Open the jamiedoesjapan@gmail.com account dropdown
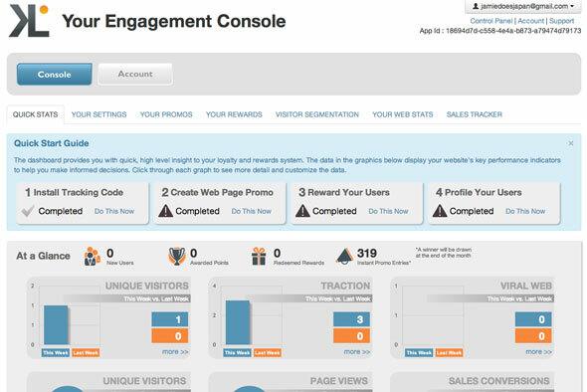Image resolution: width=587 pixels, height=392 pixels. (x=523, y=6)
